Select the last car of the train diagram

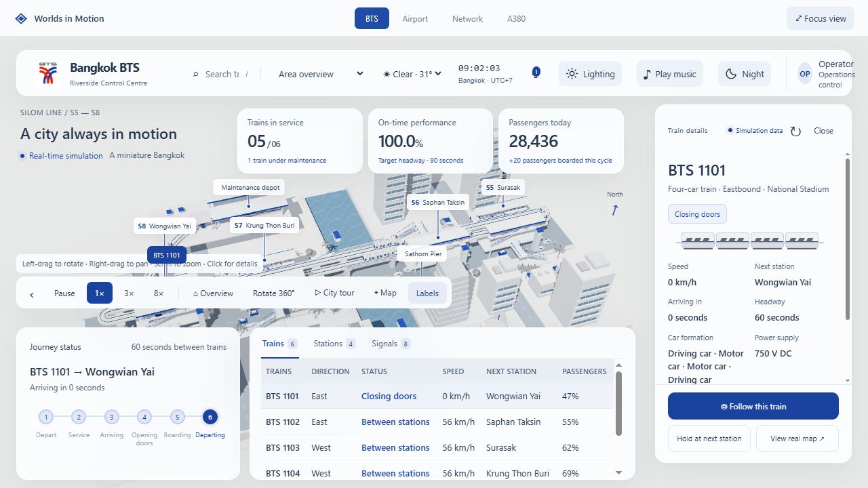801,240
